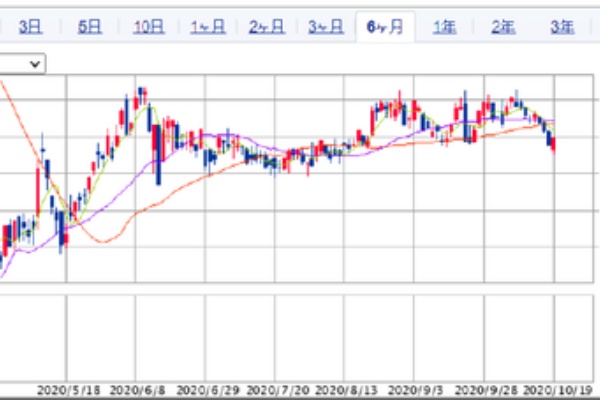Viewport: 600px width, 400px height.
Task: Expand the dropdown above the chart
Action: [22, 63]
